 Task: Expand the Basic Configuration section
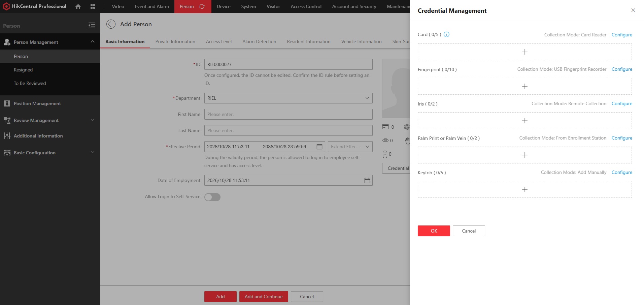pos(93,152)
